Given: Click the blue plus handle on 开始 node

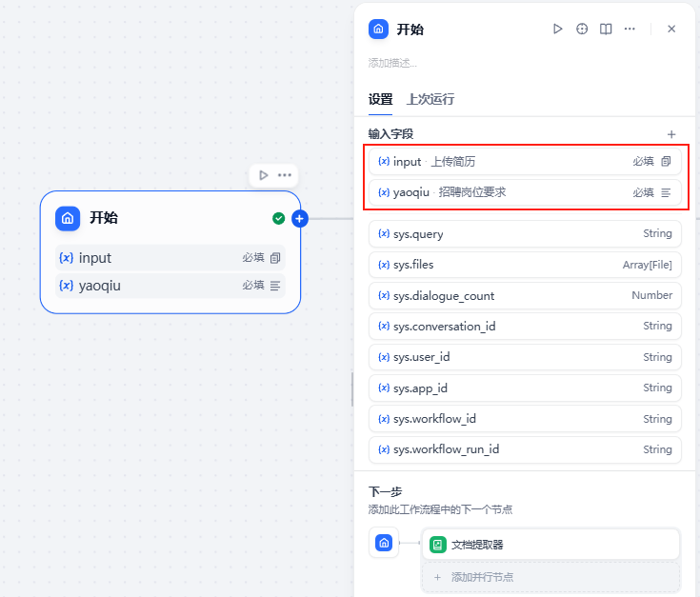Looking at the screenshot, I should (x=299, y=219).
